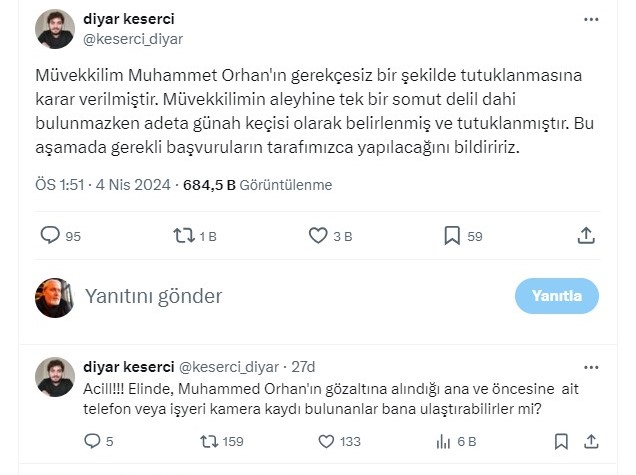636x475 pixels.
Task: Share the main tweet
Action: pos(587,236)
